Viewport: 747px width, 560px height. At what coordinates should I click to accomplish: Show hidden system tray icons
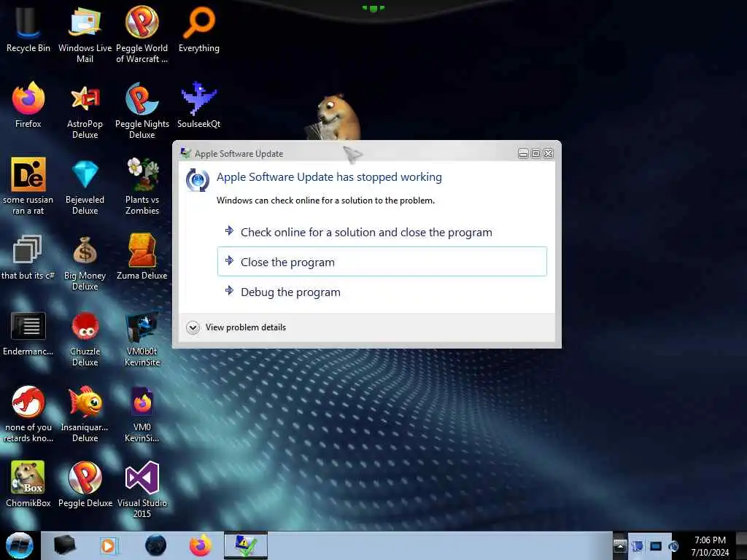click(x=620, y=545)
